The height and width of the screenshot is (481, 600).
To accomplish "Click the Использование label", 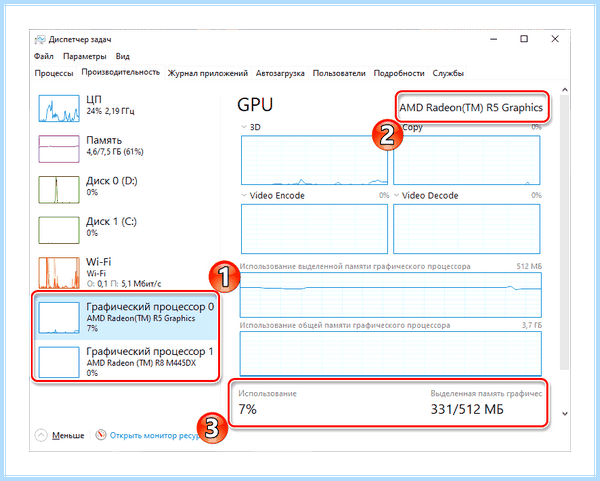I will pos(267,393).
